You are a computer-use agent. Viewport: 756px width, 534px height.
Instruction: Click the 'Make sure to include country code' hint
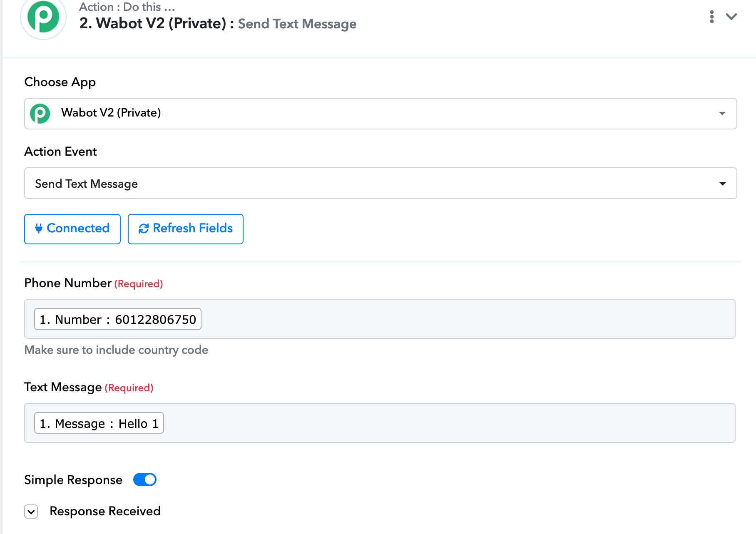(116, 350)
